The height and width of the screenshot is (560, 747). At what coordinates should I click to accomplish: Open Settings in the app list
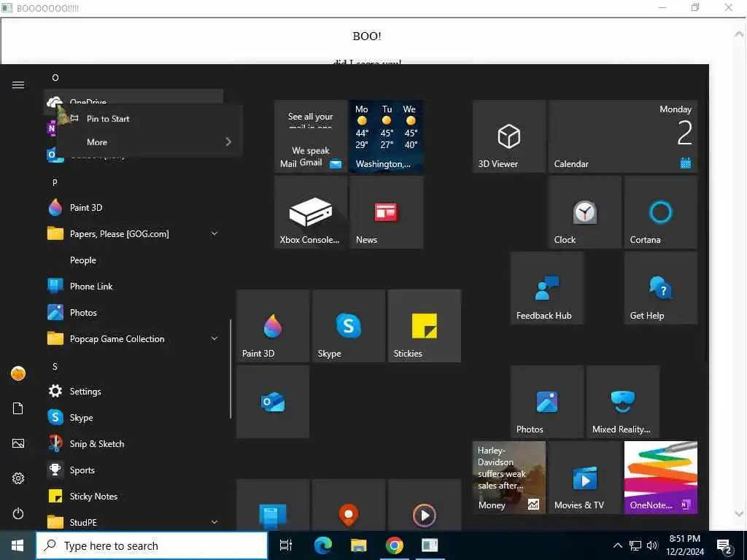click(x=133, y=392)
